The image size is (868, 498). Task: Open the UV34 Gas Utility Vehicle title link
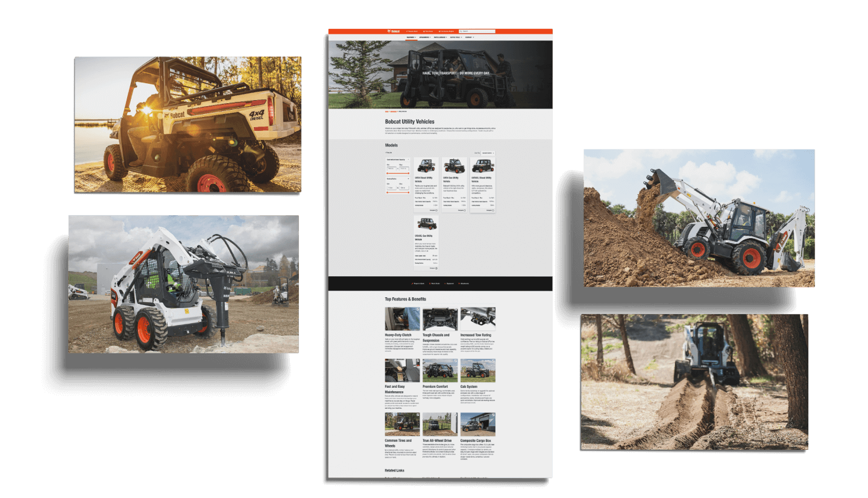click(451, 179)
